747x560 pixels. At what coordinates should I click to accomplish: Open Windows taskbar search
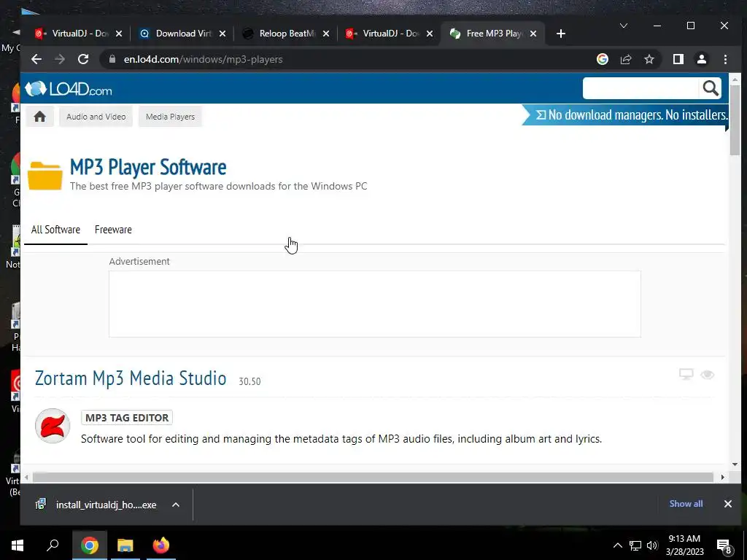53,545
